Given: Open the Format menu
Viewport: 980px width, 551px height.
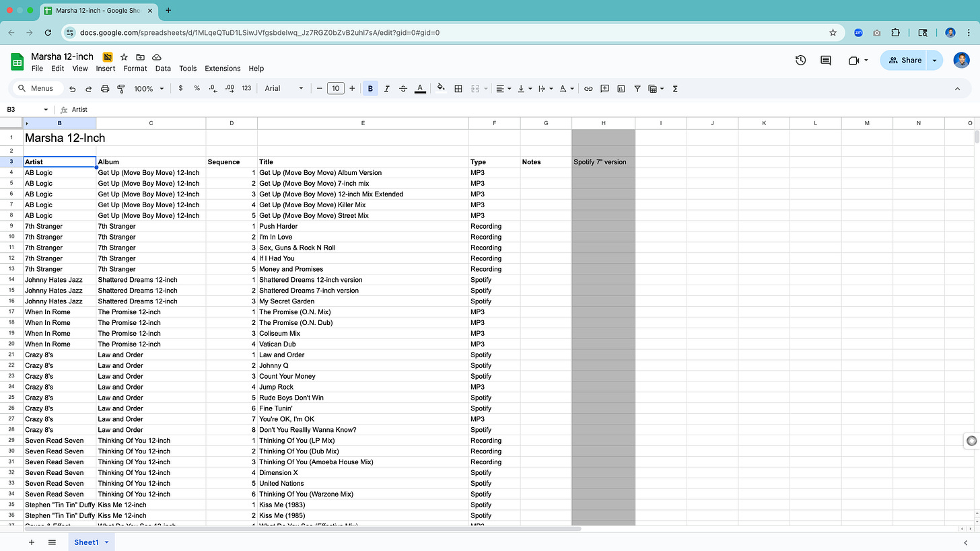Looking at the screenshot, I should click(x=135, y=68).
